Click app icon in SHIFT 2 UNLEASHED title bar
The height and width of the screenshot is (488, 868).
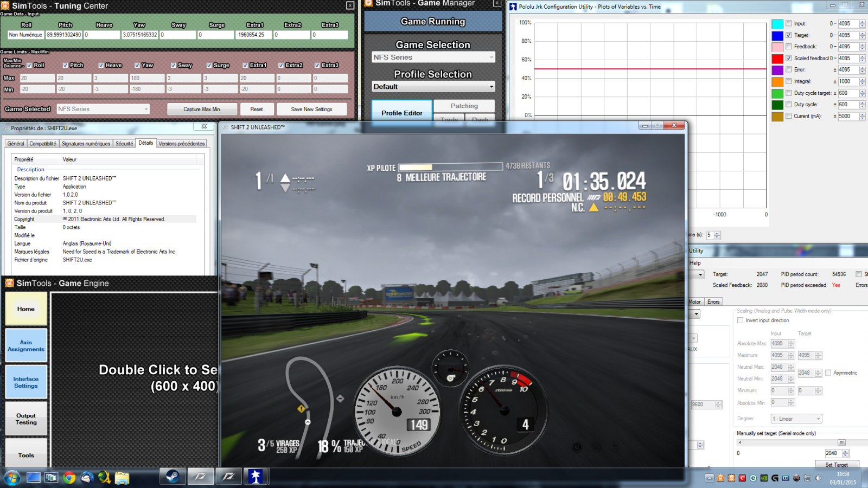pyautogui.click(x=226, y=127)
